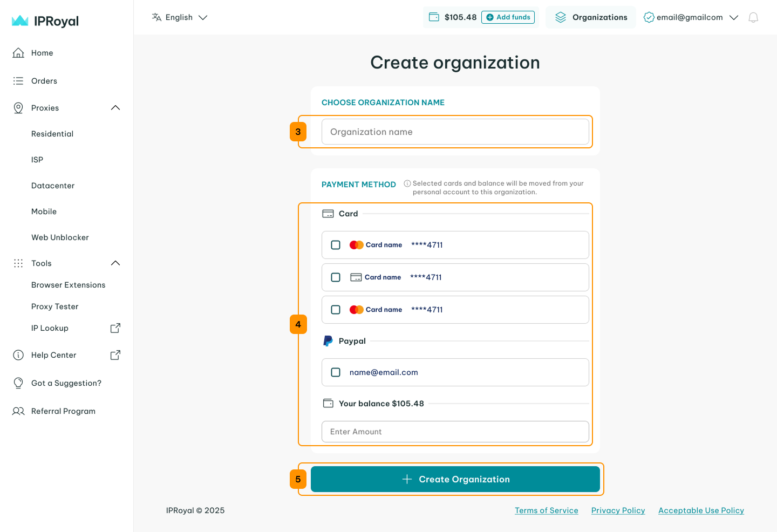The width and height of the screenshot is (777, 532).
Task: Tick the second card's checkbox
Action: coord(336,277)
